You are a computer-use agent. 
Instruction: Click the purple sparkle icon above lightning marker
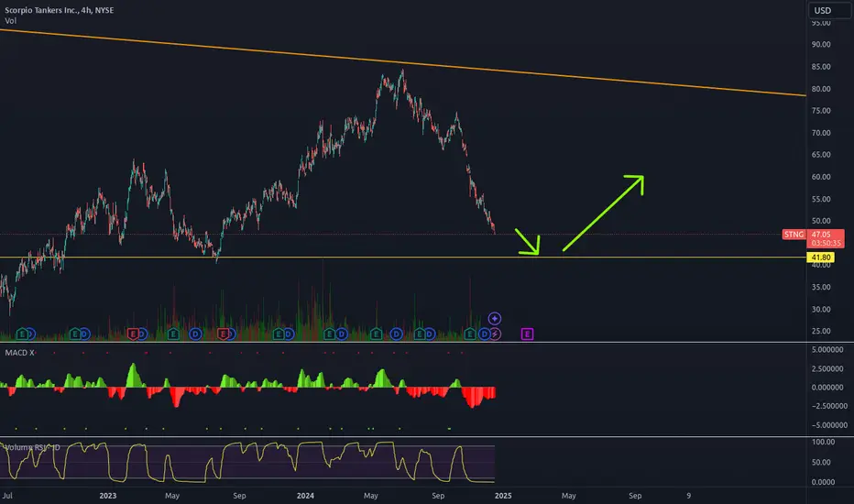(495, 318)
